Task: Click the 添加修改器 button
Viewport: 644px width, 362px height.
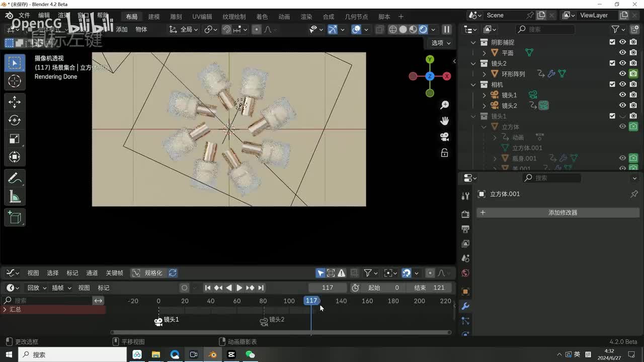Action: [x=558, y=213]
